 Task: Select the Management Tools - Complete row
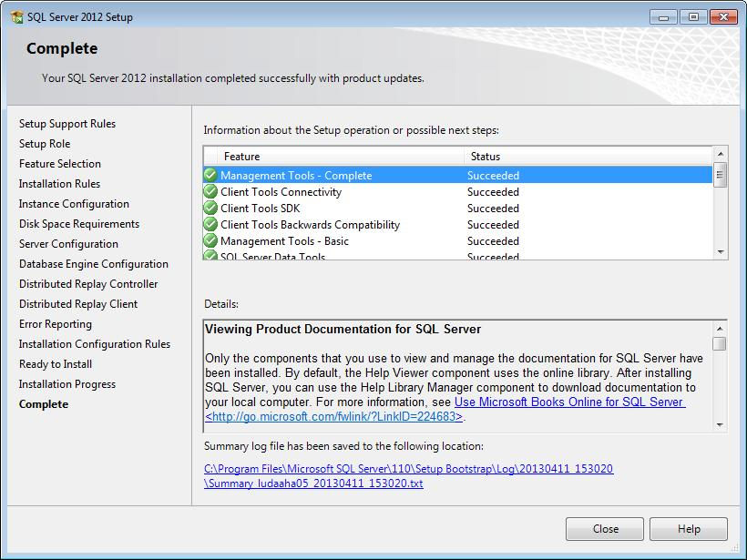pyautogui.click(x=458, y=175)
